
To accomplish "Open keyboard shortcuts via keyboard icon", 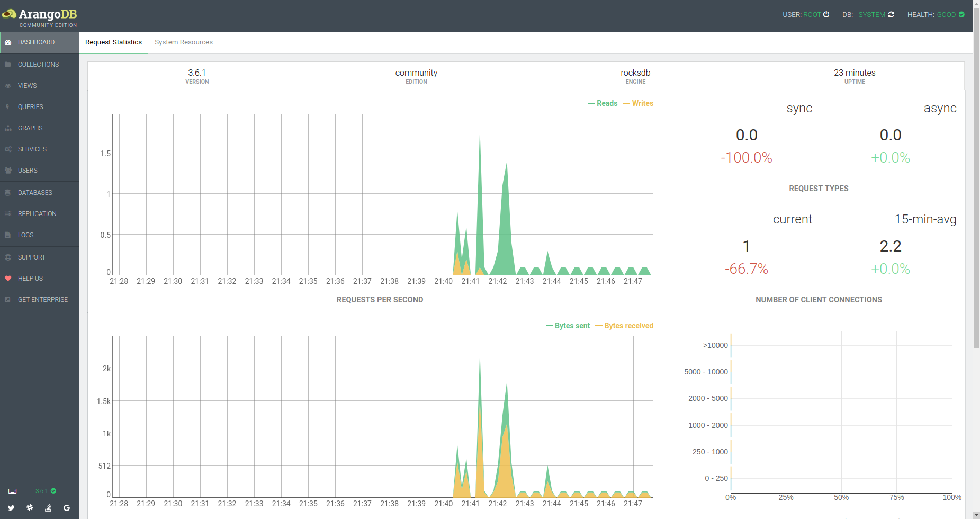I will 13,491.
